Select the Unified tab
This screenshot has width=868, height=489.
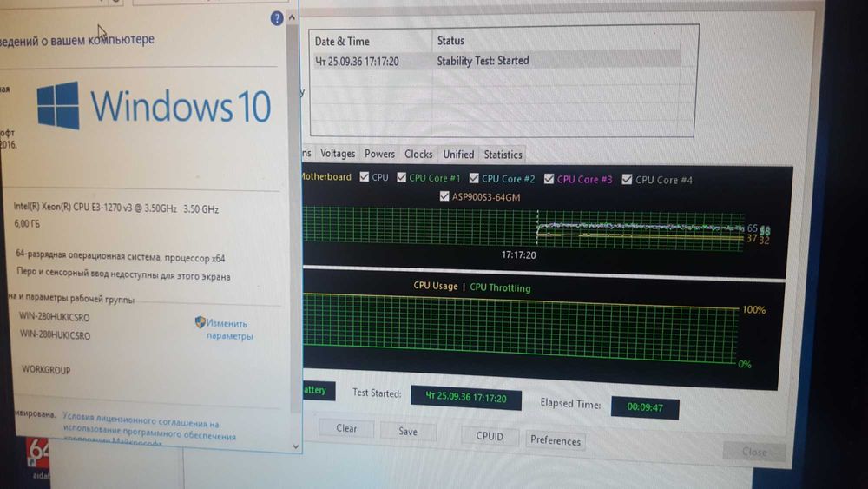click(x=458, y=155)
